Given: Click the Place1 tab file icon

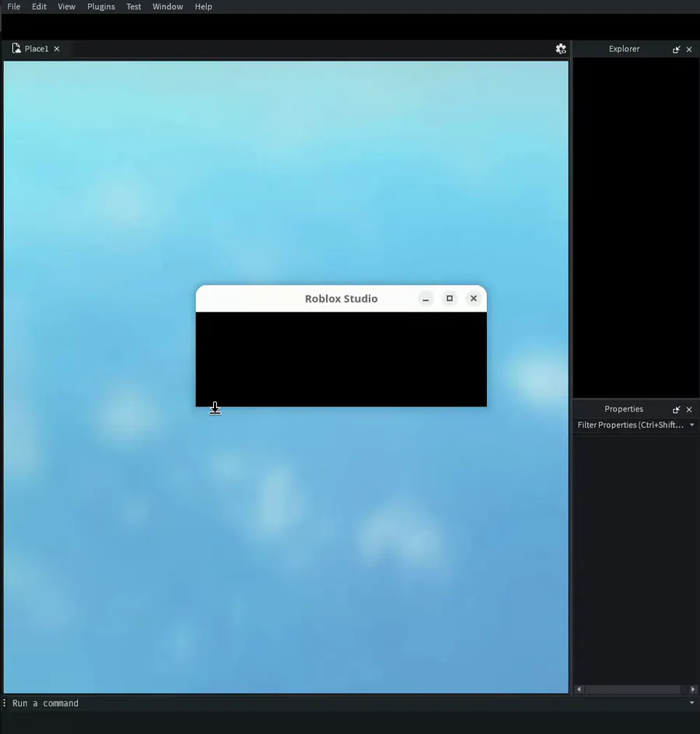Looking at the screenshot, I should pos(16,48).
